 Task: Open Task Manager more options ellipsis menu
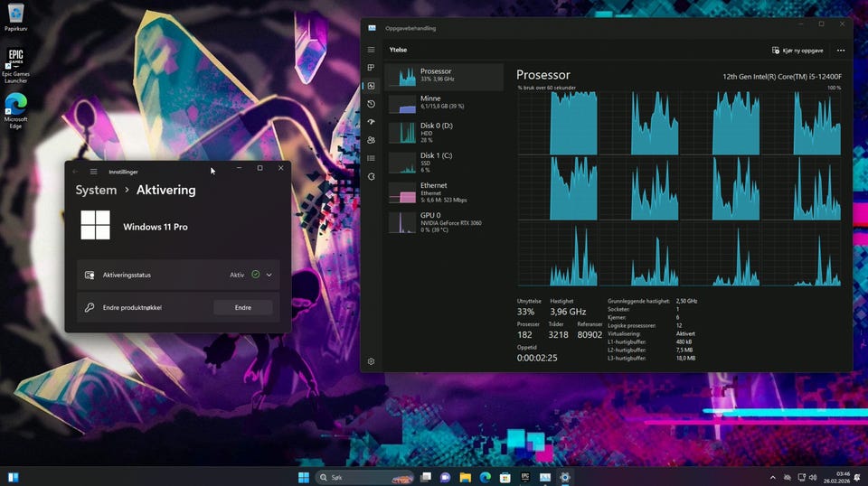click(841, 51)
